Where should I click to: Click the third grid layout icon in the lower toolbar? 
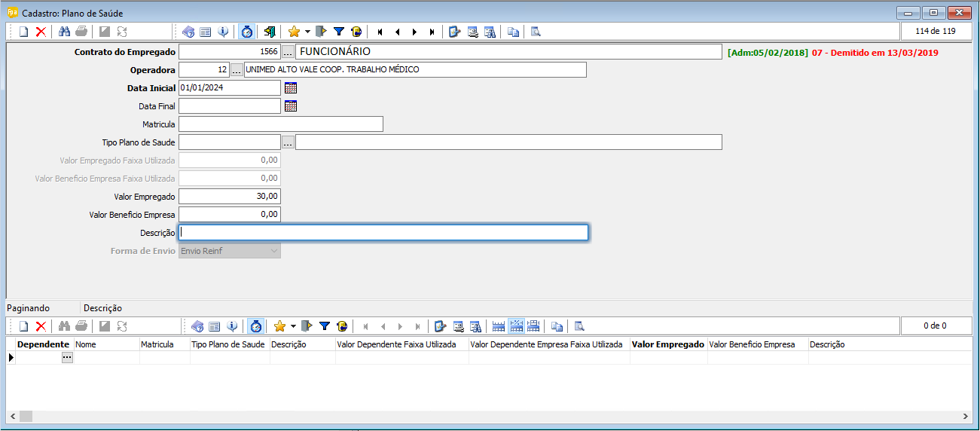[x=533, y=326]
